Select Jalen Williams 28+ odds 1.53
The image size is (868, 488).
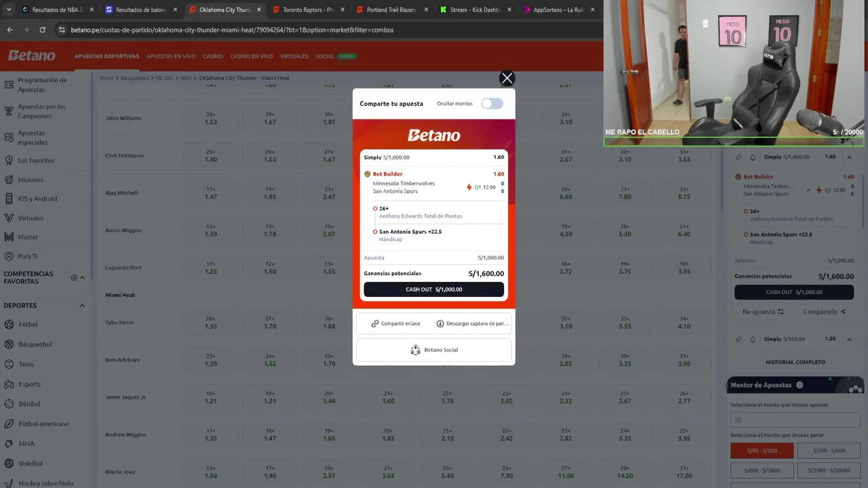click(211, 119)
